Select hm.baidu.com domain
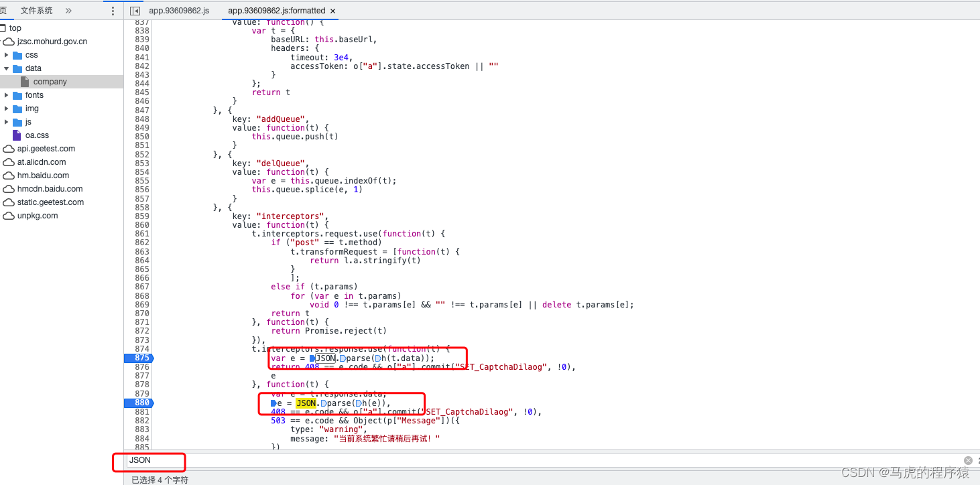The height and width of the screenshot is (485, 980). 43,176
